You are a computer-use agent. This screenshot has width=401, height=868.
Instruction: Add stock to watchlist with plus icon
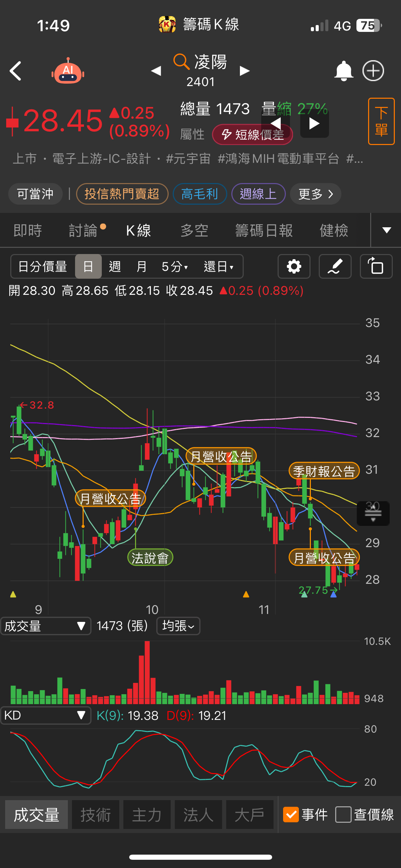click(x=373, y=71)
